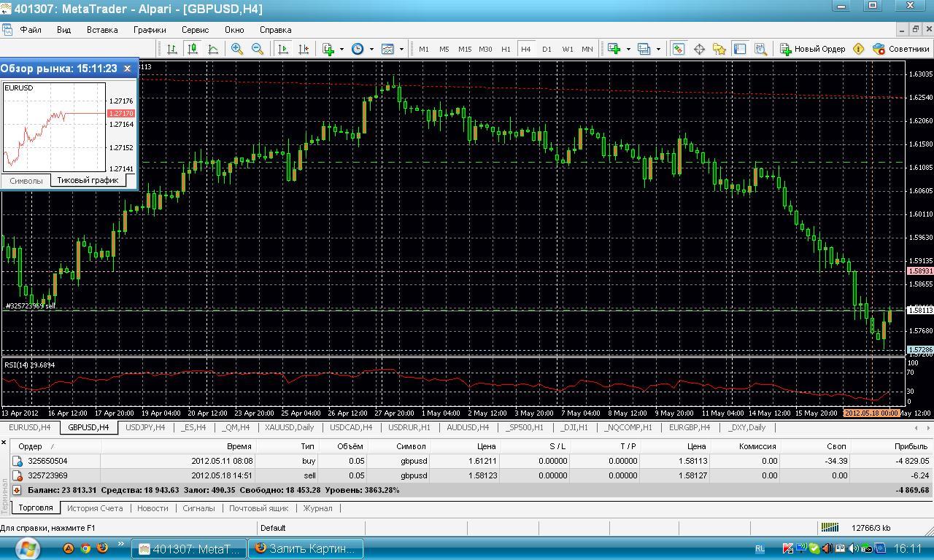
Task: Enable the crosshair cursor tool
Action: (699, 49)
